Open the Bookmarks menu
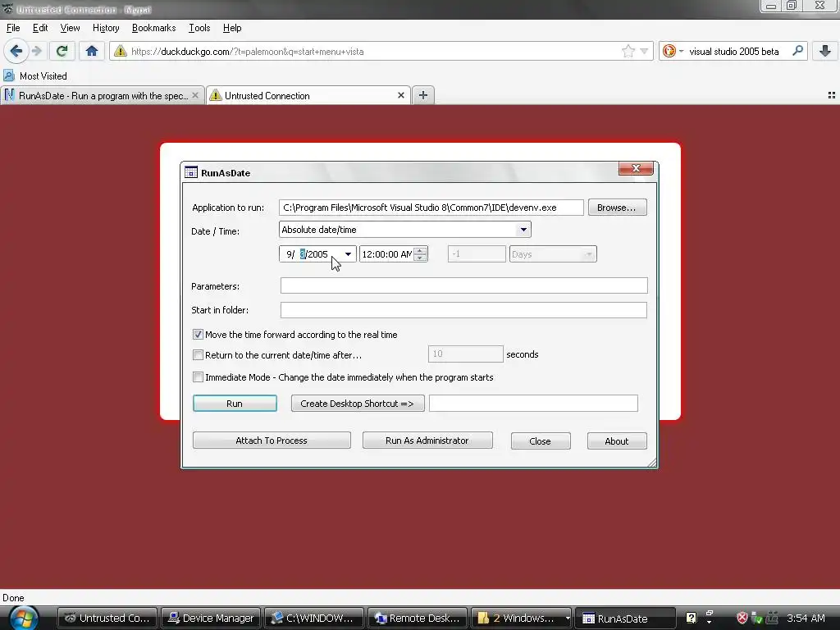840x630 pixels. (x=153, y=28)
